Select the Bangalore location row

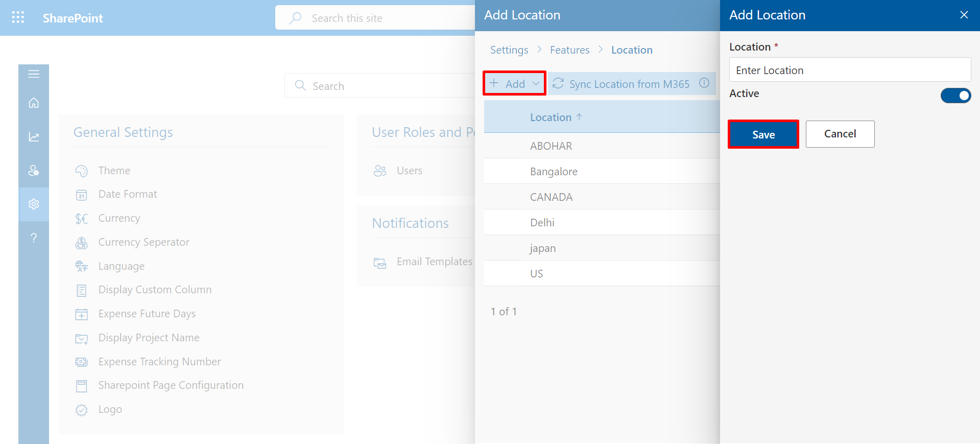tap(602, 171)
